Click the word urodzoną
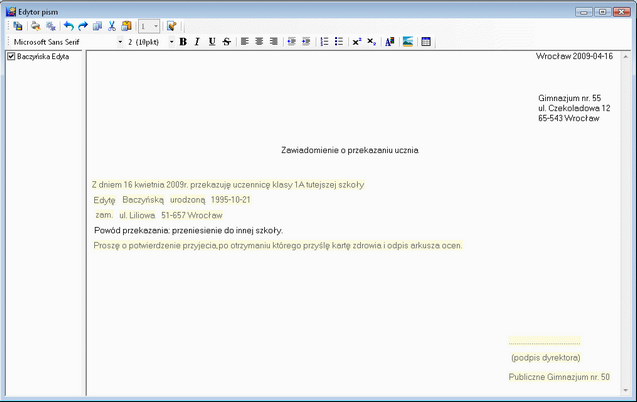637x402 pixels. pos(188,200)
